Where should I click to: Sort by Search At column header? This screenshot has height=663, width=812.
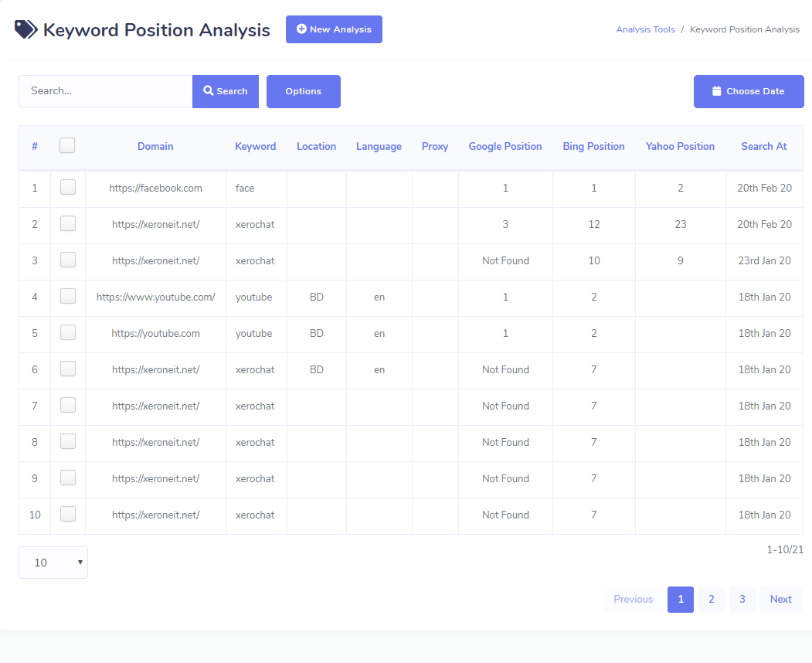point(763,146)
